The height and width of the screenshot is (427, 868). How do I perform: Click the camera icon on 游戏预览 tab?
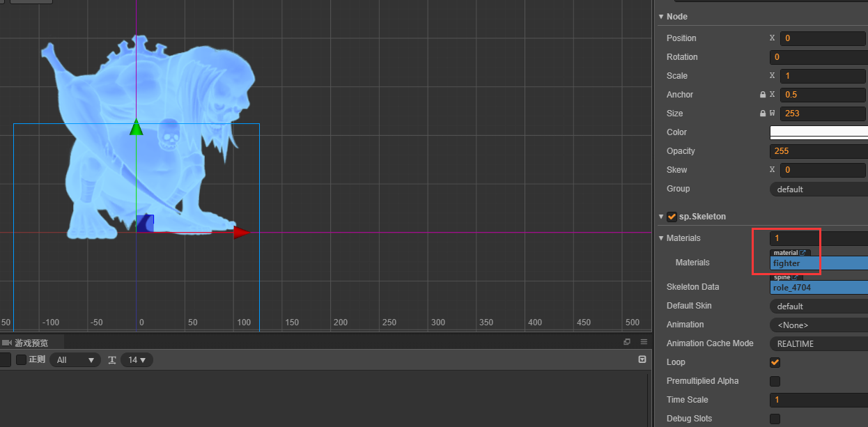pyautogui.click(x=7, y=343)
